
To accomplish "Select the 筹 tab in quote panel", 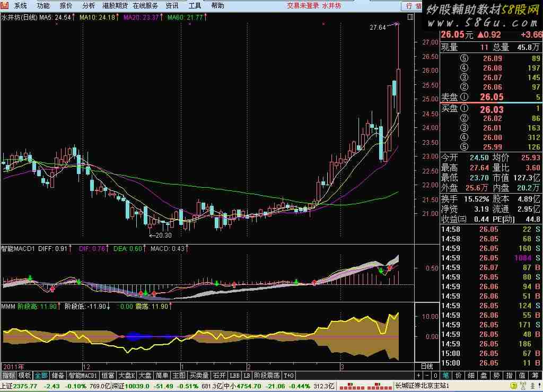I will coord(535,376).
